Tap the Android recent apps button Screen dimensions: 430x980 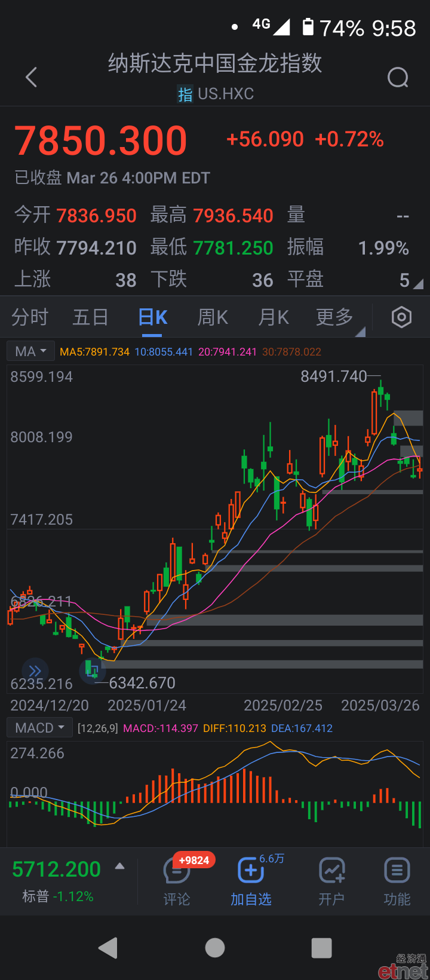(x=322, y=948)
